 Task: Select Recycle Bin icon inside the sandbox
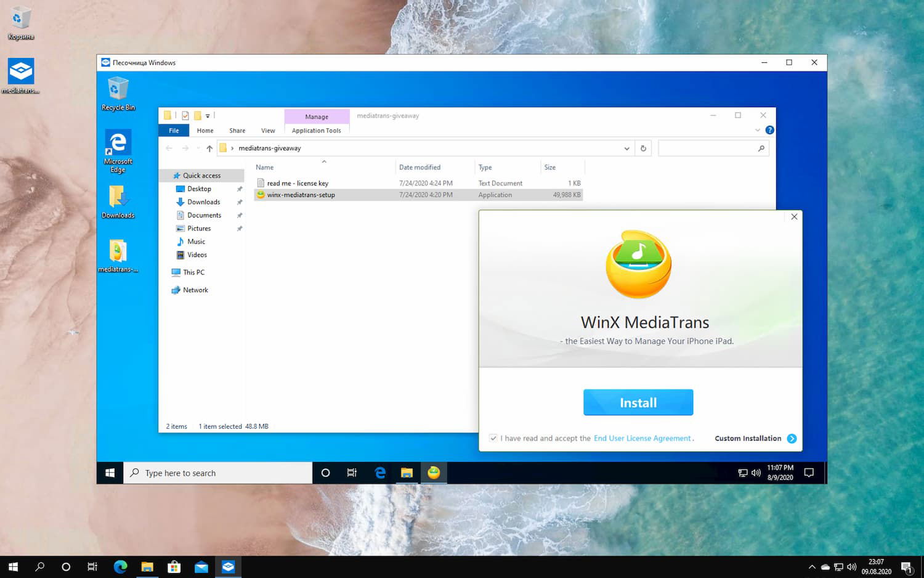(x=118, y=94)
